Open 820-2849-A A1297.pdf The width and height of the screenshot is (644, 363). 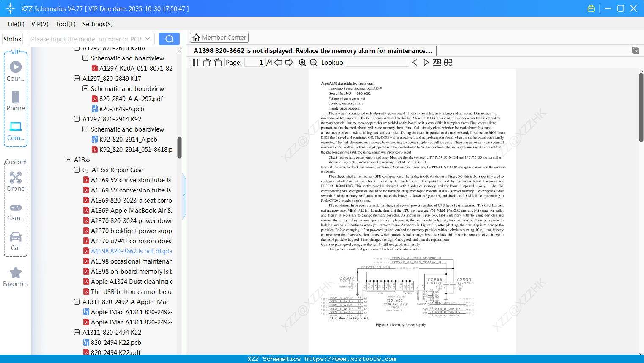tap(127, 99)
